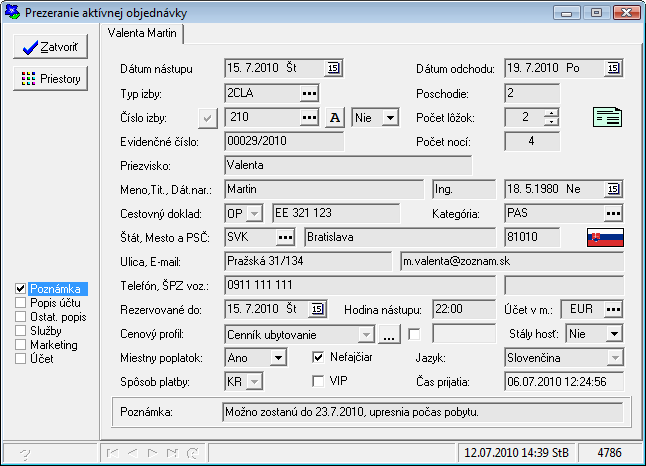Click the Slovak flag icon
Image resolution: width=646 pixels, height=466 pixels.
[x=605, y=237]
